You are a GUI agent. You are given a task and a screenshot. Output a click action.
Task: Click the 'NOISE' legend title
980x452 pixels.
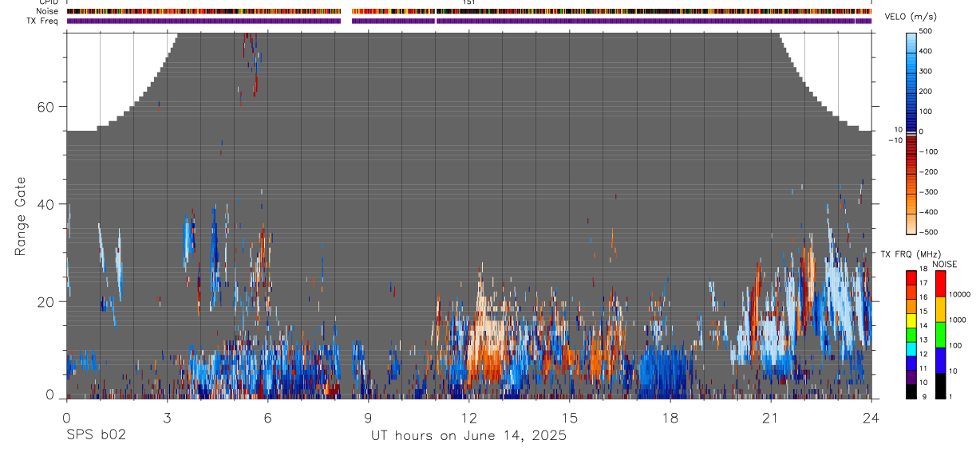[x=943, y=264]
